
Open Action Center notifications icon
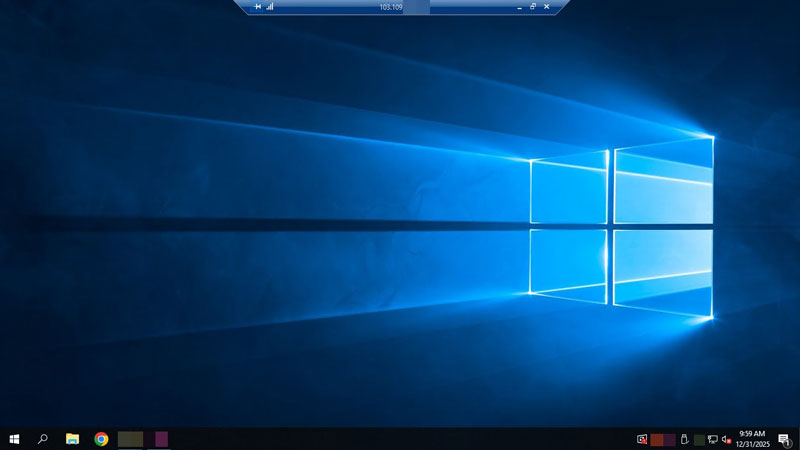point(784,439)
